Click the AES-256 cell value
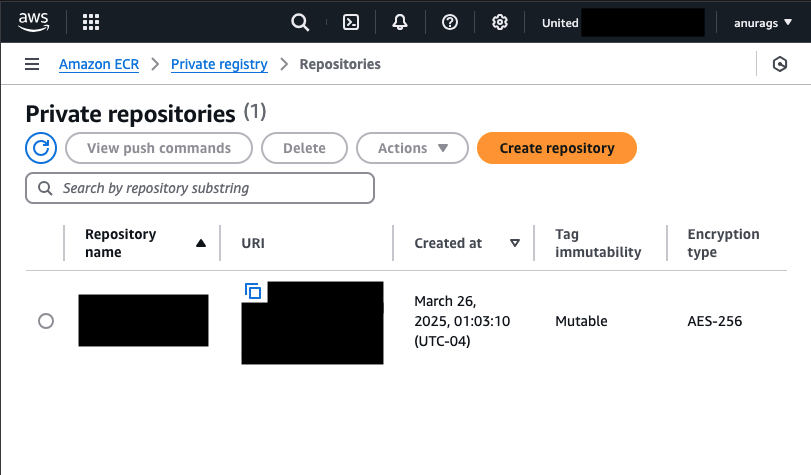 pos(714,321)
